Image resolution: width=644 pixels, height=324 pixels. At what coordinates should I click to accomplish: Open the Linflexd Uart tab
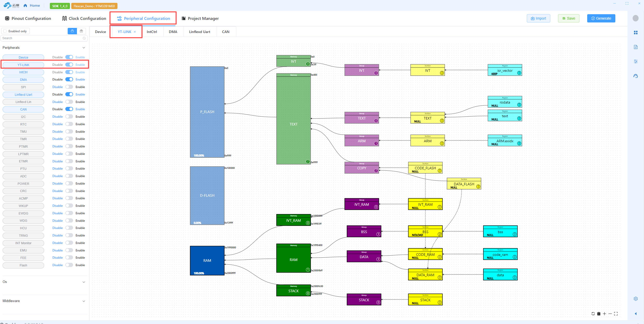tap(200, 32)
